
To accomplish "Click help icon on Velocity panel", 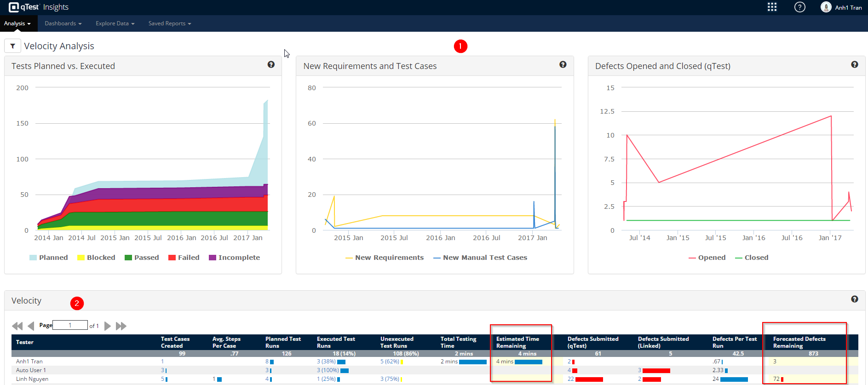I will [854, 299].
